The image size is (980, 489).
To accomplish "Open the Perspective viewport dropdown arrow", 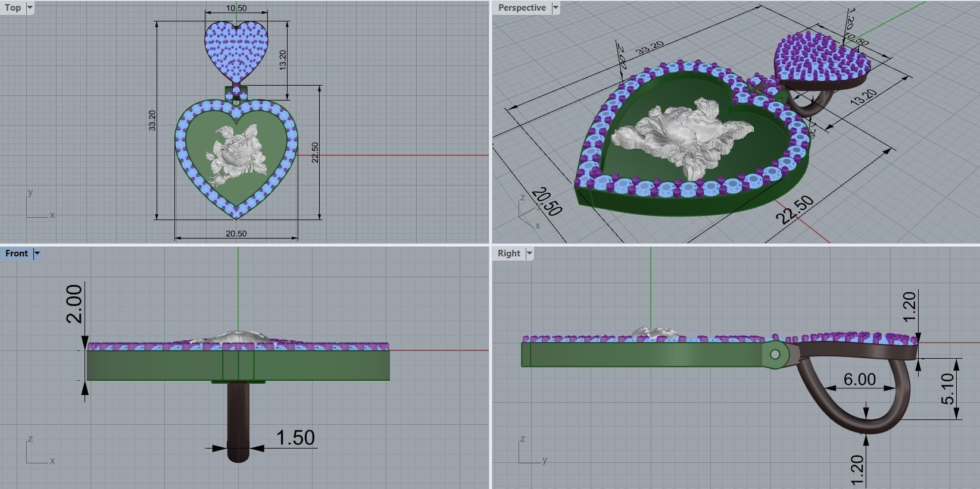I will click(555, 8).
